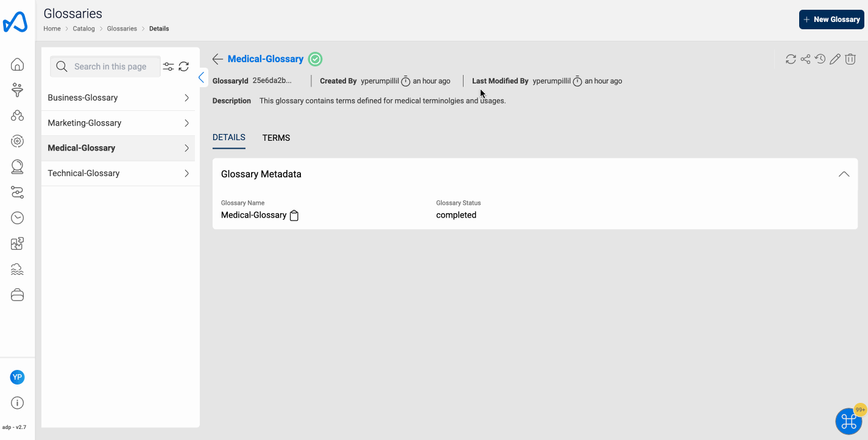The image size is (868, 440).
Task: Refresh the Medical-Glossary details
Action: coord(791,59)
